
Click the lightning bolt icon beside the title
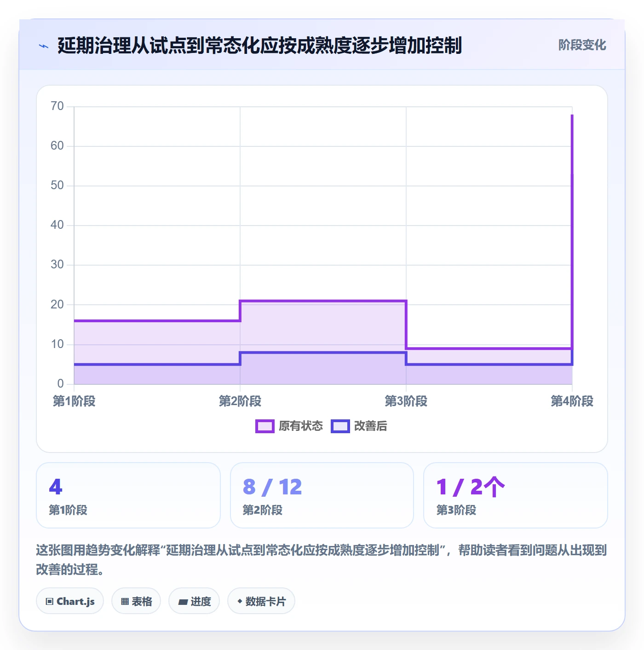[x=44, y=46]
